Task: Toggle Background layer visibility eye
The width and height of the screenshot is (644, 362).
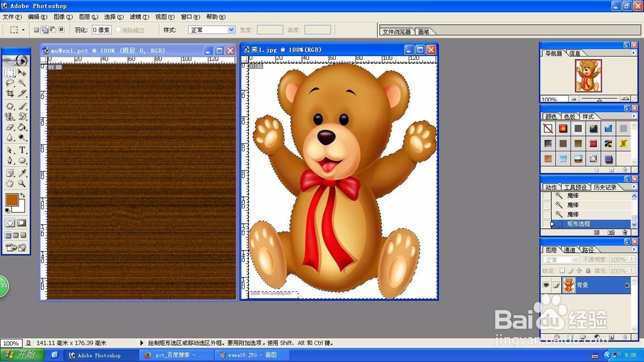Action: (546, 285)
